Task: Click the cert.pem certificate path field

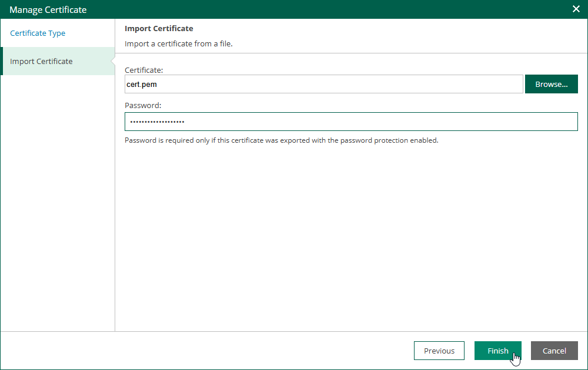Action: tap(323, 84)
